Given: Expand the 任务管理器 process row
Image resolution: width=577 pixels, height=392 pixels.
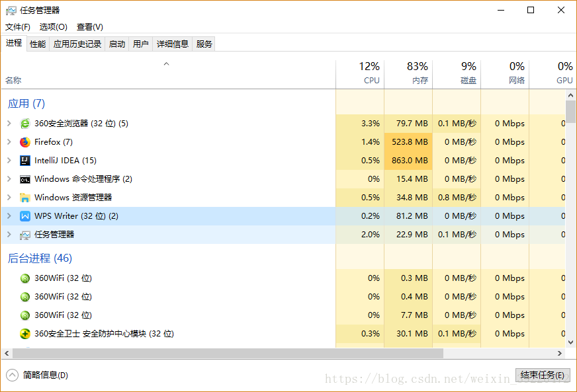Looking at the screenshot, I should click(9, 235).
